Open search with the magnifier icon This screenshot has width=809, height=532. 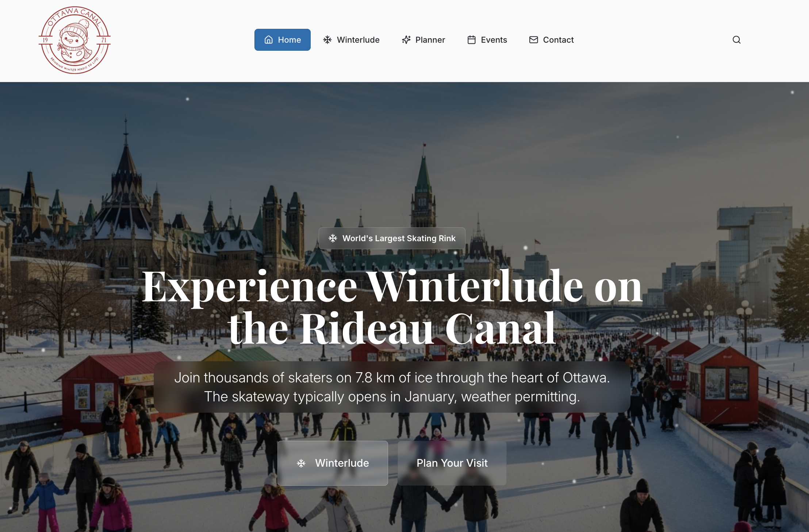(x=737, y=40)
